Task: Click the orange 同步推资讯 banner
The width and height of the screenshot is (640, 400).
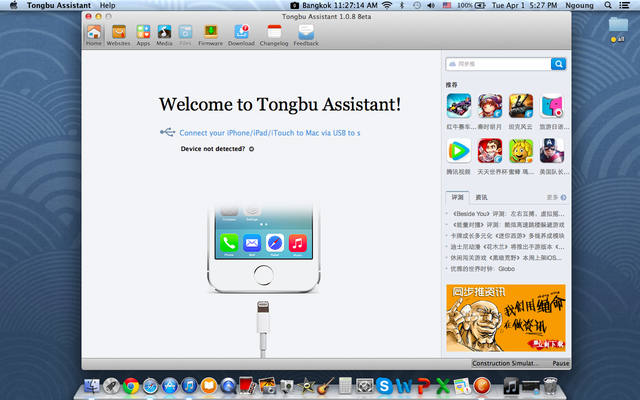Action: point(506,318)
